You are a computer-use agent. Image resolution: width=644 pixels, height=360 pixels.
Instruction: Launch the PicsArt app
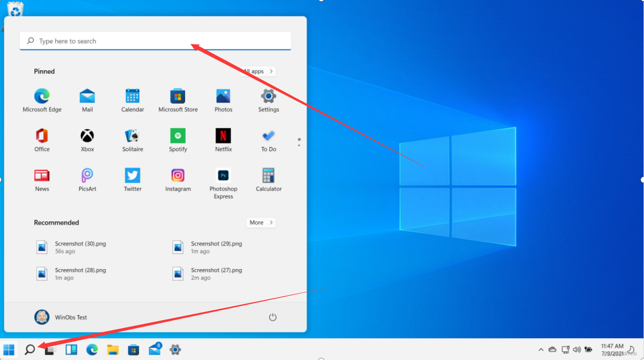point(88,180)
